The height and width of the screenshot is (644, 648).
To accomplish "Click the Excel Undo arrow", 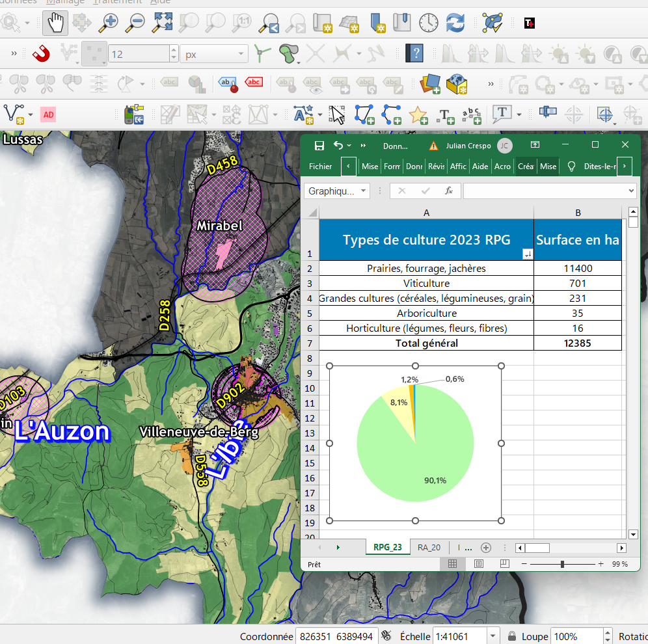I will (x=338, y=145).
